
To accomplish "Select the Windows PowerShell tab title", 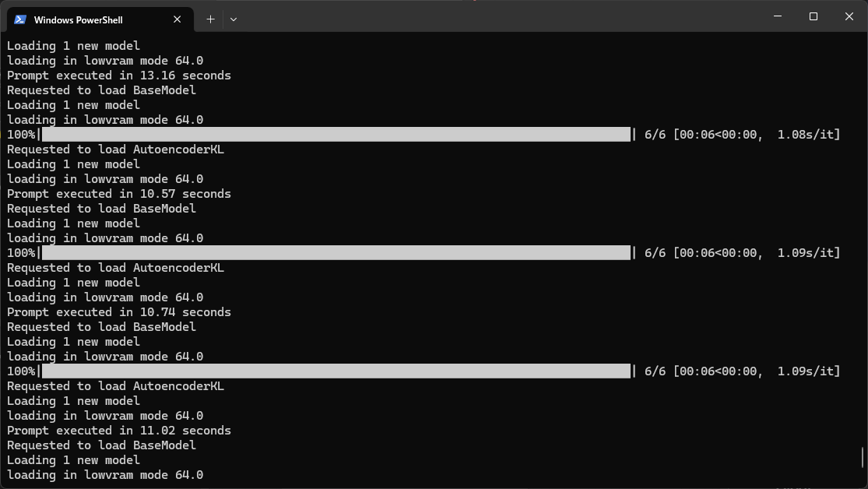I will pos(78,20).
